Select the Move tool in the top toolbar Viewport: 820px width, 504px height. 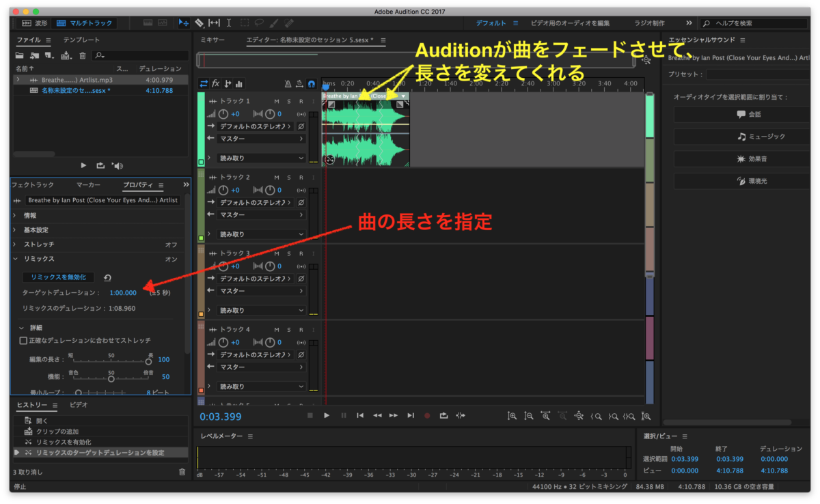tap(184, 23)
